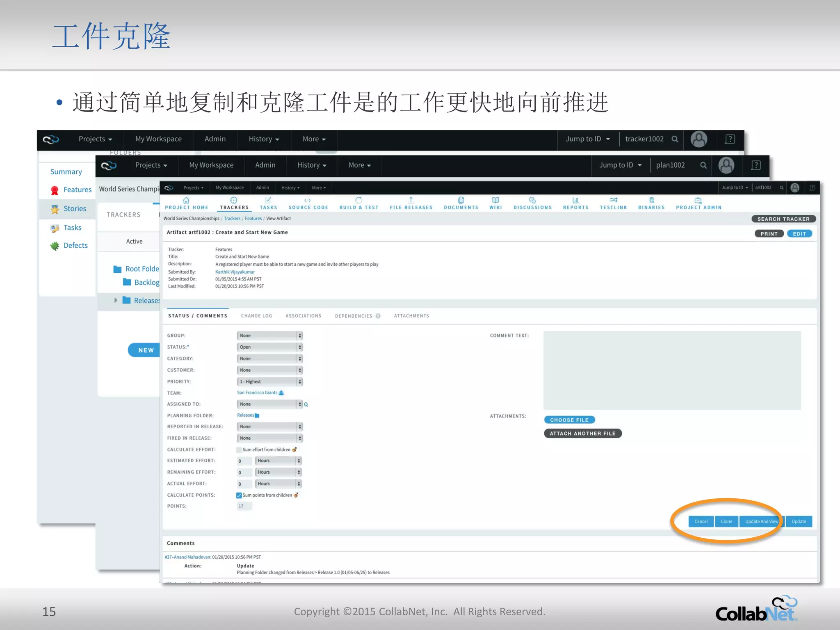Viewport: 840px width, 630px height.
Task: Open the Discussions icon
Action: [532, 200]
